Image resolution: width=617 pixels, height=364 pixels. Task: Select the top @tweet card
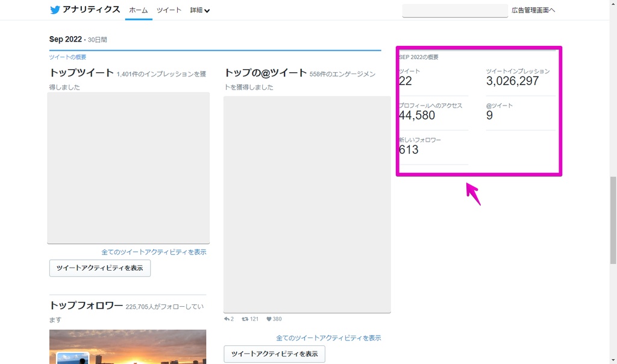point(307,205)
